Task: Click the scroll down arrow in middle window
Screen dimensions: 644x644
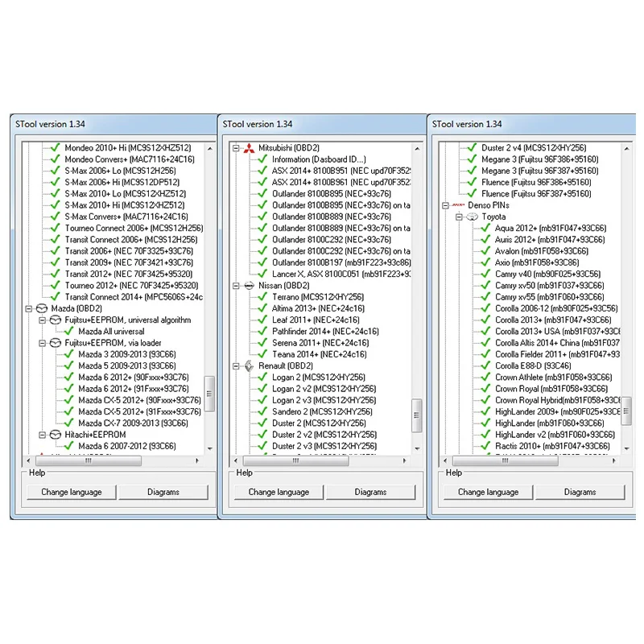Action: click(x=417, y=448)
